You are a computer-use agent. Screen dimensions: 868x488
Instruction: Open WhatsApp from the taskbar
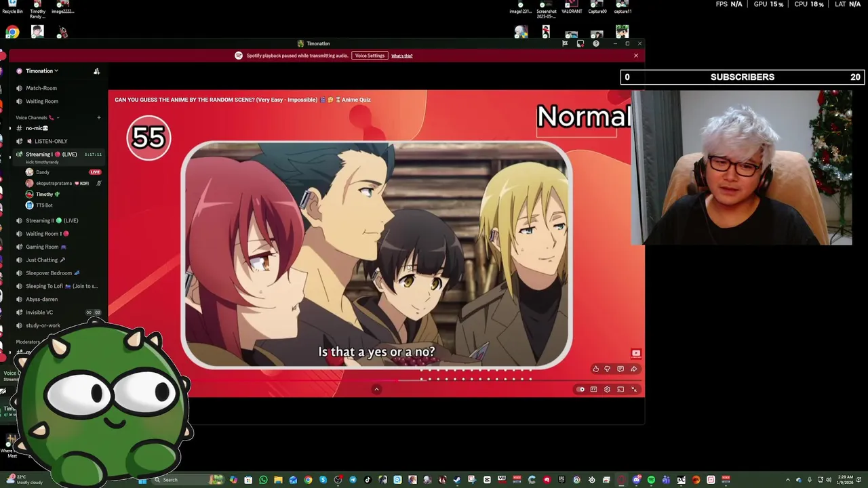click(263, 480)
